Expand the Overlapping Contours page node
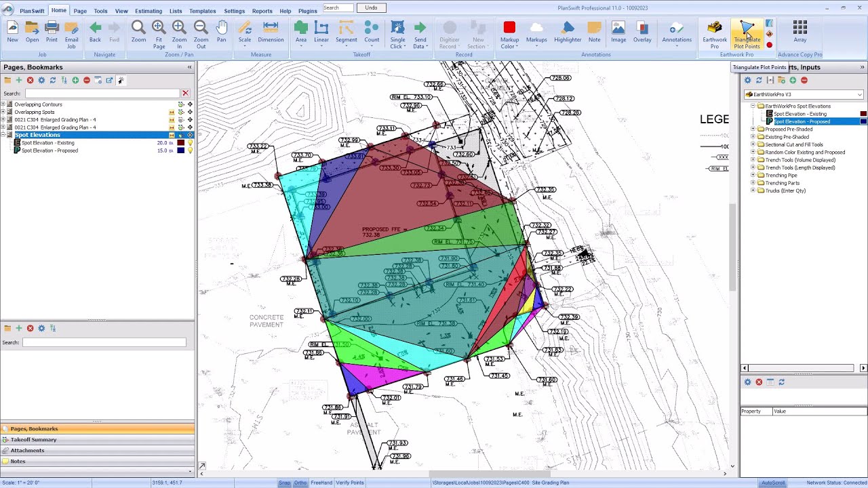This screenshot has height=488, width=868. click(x=3, y=104)
